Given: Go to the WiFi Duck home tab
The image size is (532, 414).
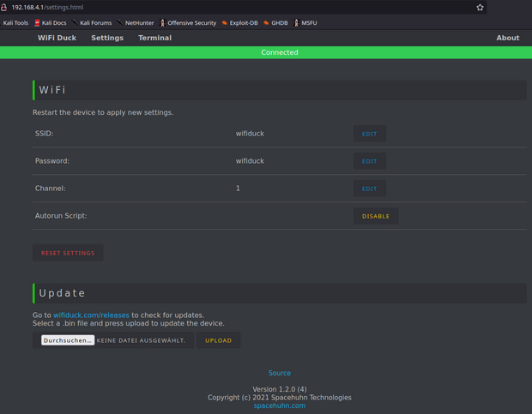Looking at the screenshot, I should click(x=57, y=38).
